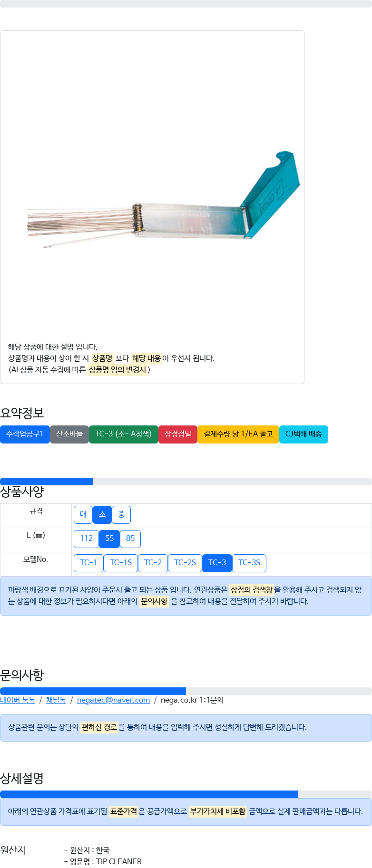This screenshot has height=868, width=372.
Task: Choose model TC-1S
Action: point(121,563)
